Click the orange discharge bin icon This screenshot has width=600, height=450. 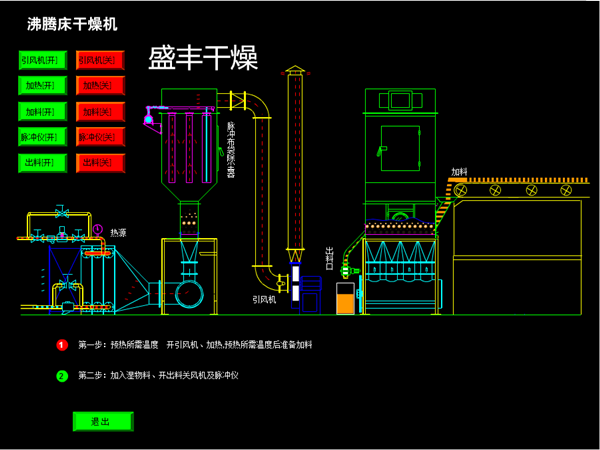pos(345,295)
